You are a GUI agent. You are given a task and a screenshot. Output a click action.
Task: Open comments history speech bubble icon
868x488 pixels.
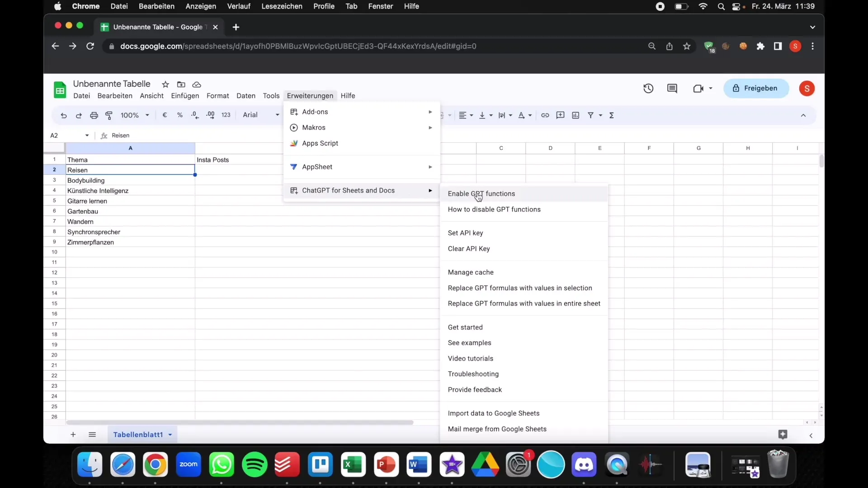click(x=672, y=89)
